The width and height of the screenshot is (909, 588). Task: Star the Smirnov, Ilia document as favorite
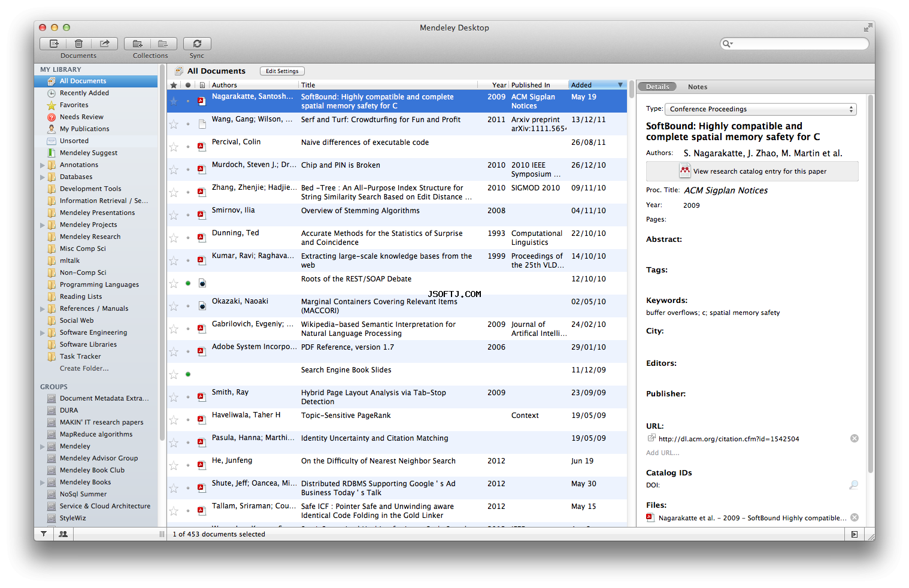click(x=174, y=215)
